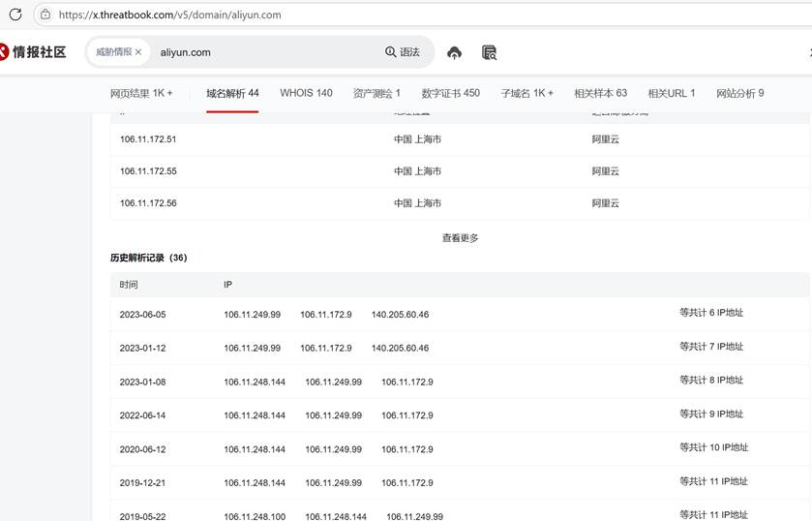This screenshot has width=812, height=521.
Task: Click 等共计 7 IP地址 link
Action: coord(711,347)
